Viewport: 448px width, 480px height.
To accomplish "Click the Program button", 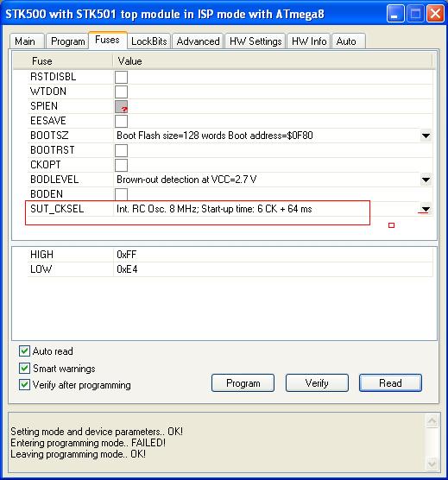I will 243,383.
